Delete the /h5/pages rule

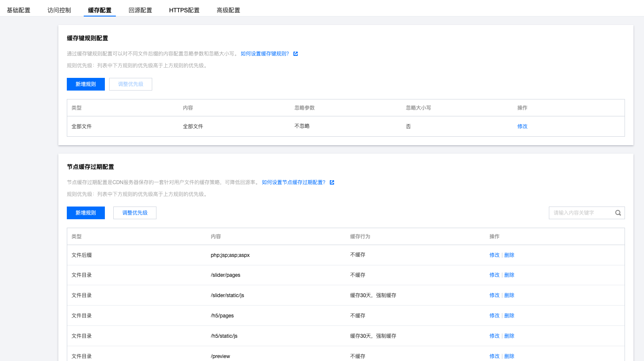509,316
